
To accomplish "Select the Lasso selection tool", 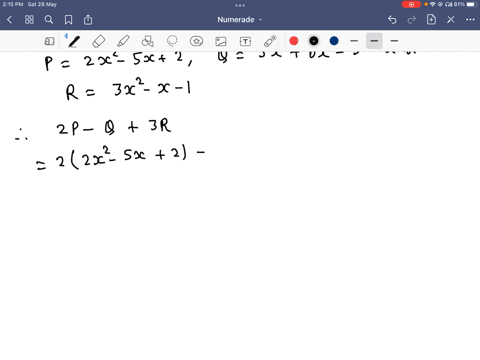I will [172, 41].
